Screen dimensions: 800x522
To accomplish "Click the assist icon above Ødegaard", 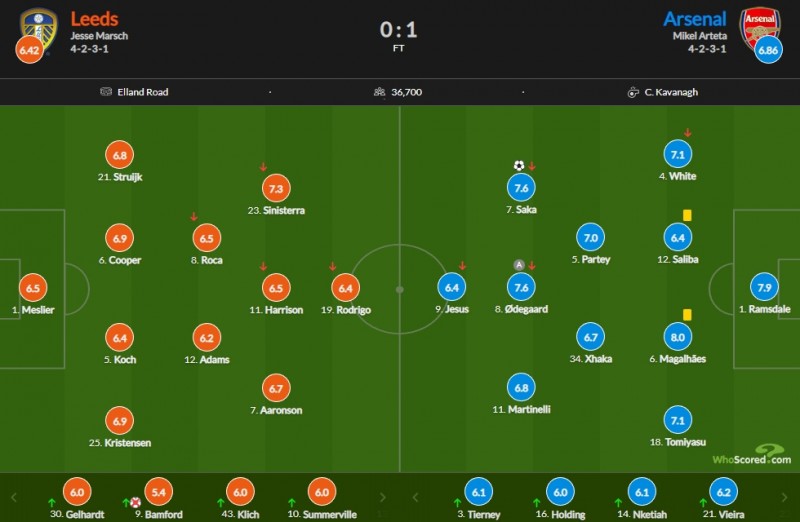I will [x=519, y=265].
